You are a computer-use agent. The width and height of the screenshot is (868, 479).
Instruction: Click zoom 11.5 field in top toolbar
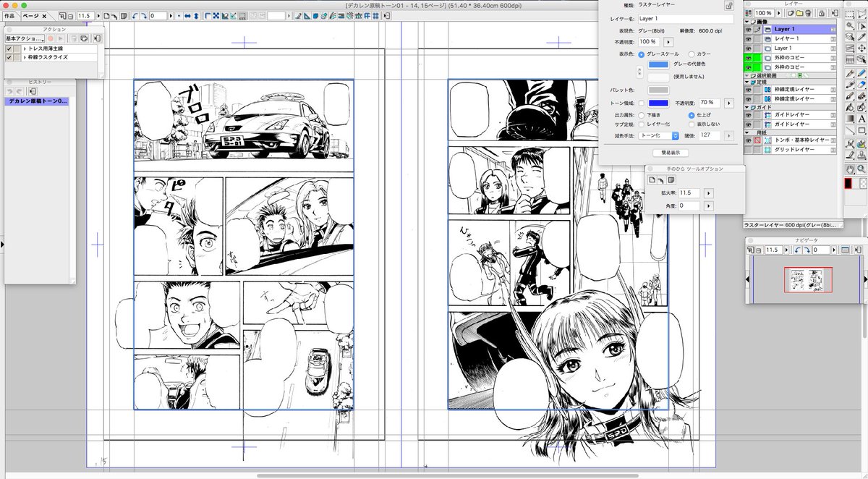pos(85,16)
